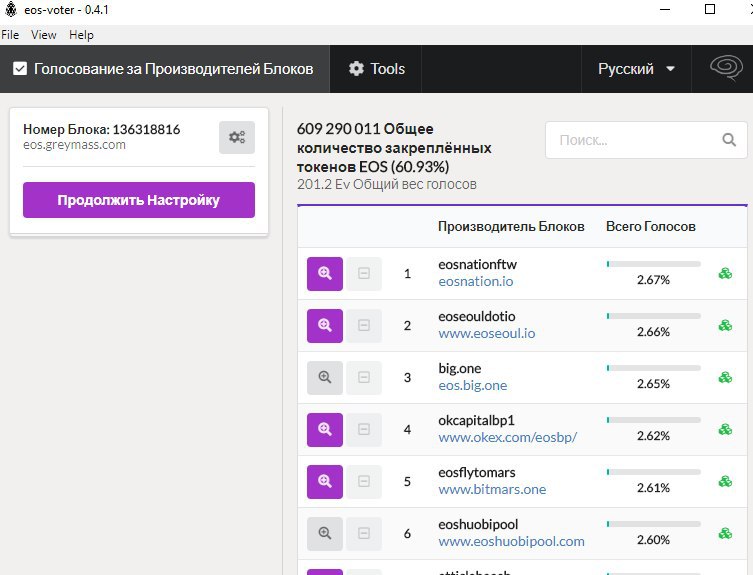The width and height of the screenshot is (753, 575).
Task: Select the 2.61% vote value
Action: tap(653, 488)
